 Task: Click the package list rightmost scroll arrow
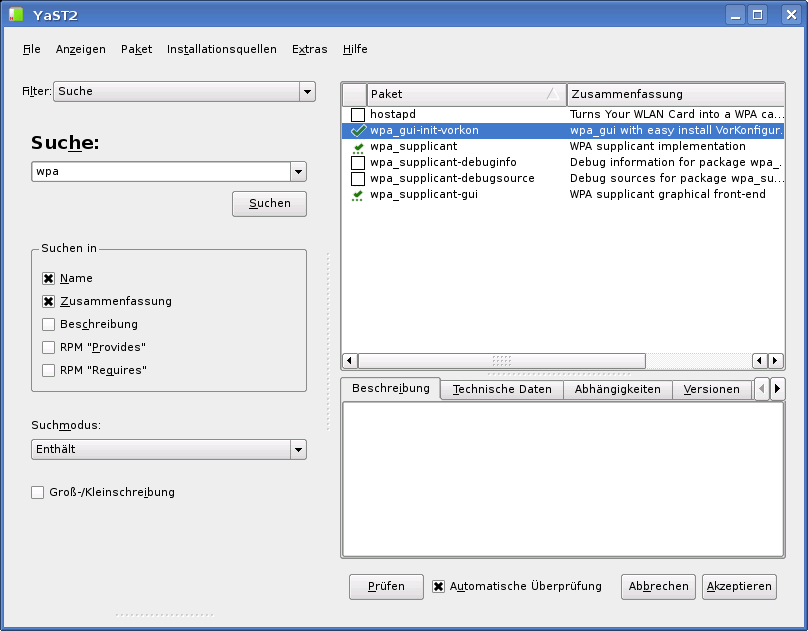pyautogui.click(x=776, y=361)
